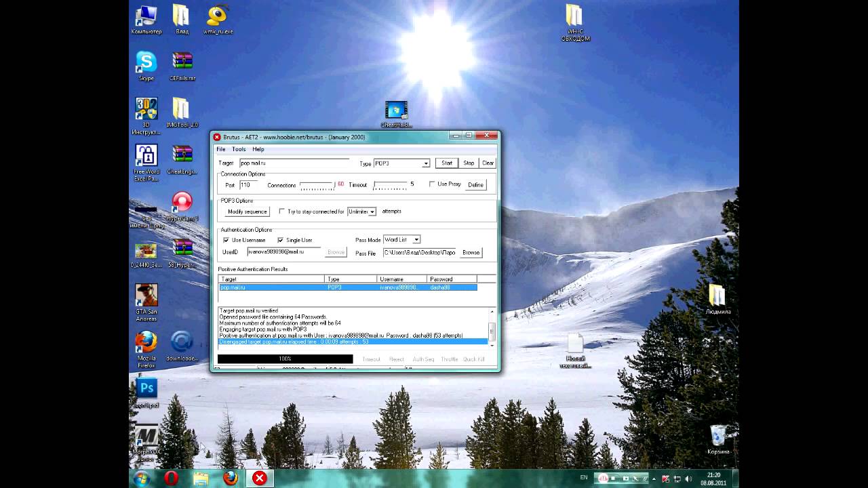The height and width of the screenshot is (488, 868).
Task: Select the GTA San Andreas shortcut
Action: click(146, 302)
